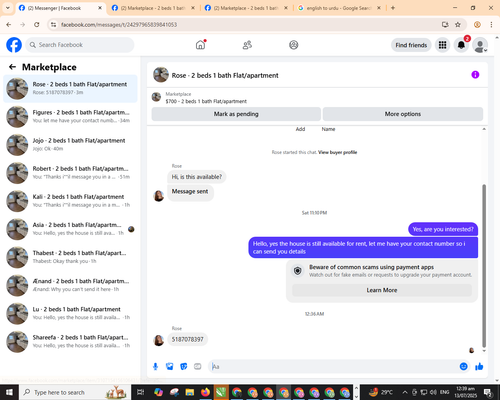This screenshot has height=400, width=500.
Task: Open the account profile menu
Action: pyautogui.click(x=480, y=45)
